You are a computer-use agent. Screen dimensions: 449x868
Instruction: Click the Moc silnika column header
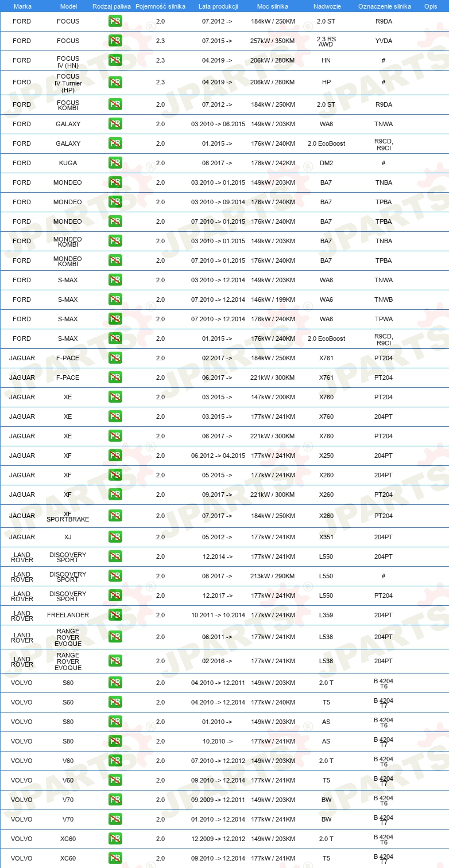coord(273,6)
